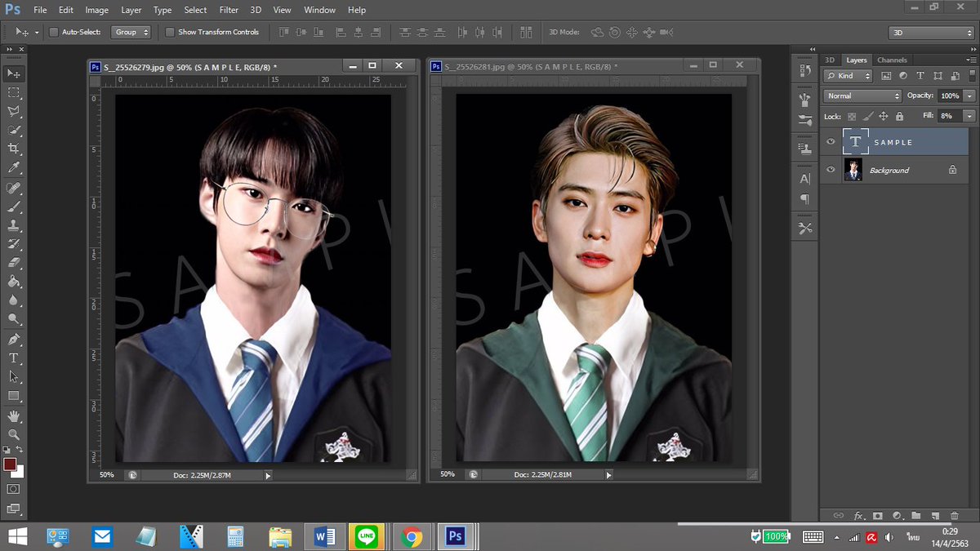980x551 pixels.
Task: Open the Auto-Select Group dropdown
Action: pos(131,32)
